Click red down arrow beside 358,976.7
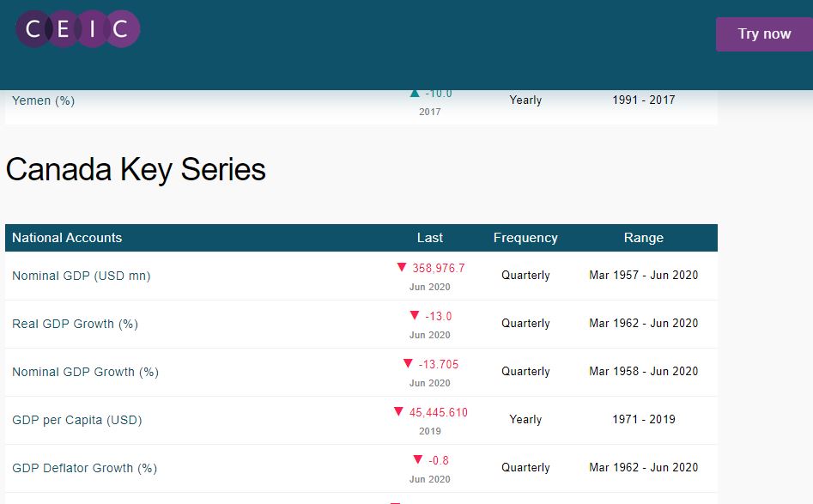 pyautogui.click(x=401, y=267)
